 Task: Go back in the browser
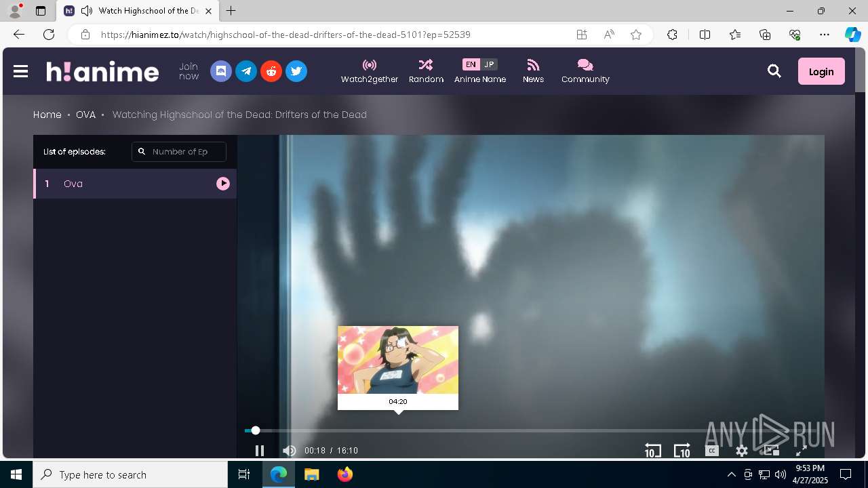click(19, 35)
